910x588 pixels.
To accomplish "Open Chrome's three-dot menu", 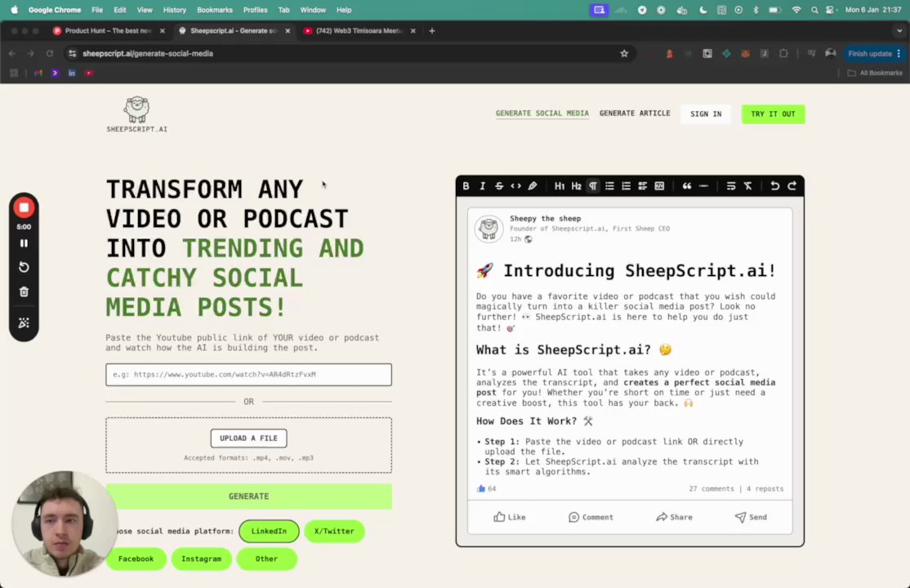I will (899, 53).
